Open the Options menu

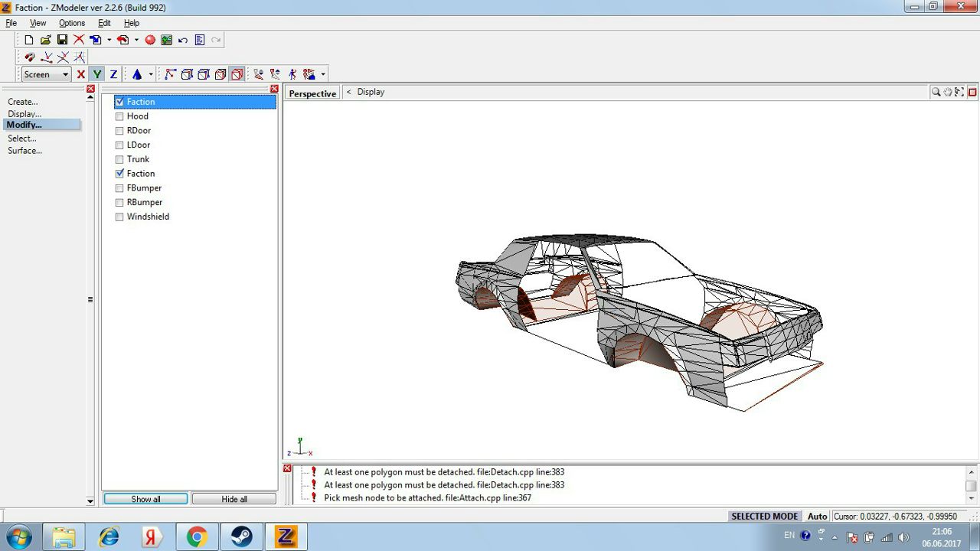[x=72, y=23]
